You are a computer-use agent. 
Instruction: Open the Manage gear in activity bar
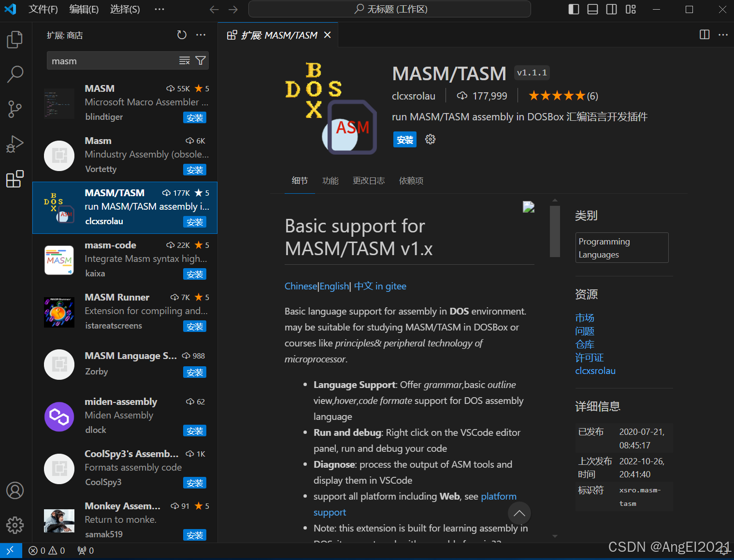point(15,525)
